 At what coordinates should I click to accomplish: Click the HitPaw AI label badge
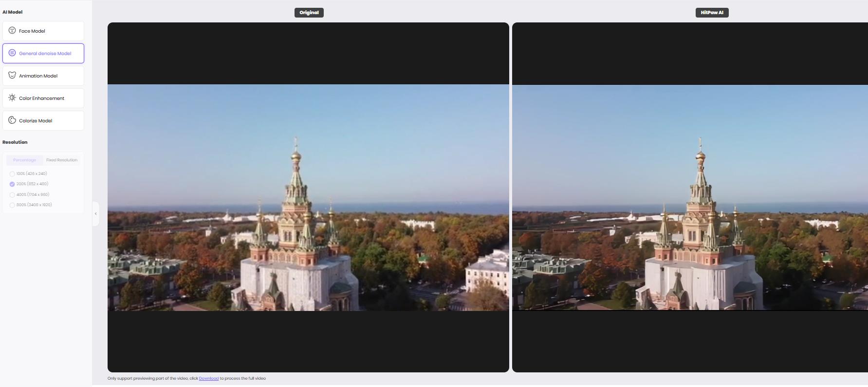pos(712,13)
